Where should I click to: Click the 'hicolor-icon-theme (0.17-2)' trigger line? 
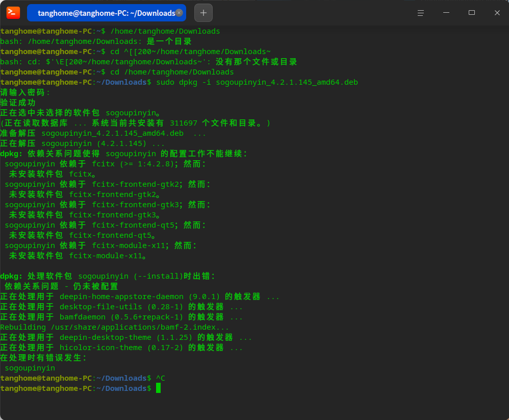(x=121, y=348)
